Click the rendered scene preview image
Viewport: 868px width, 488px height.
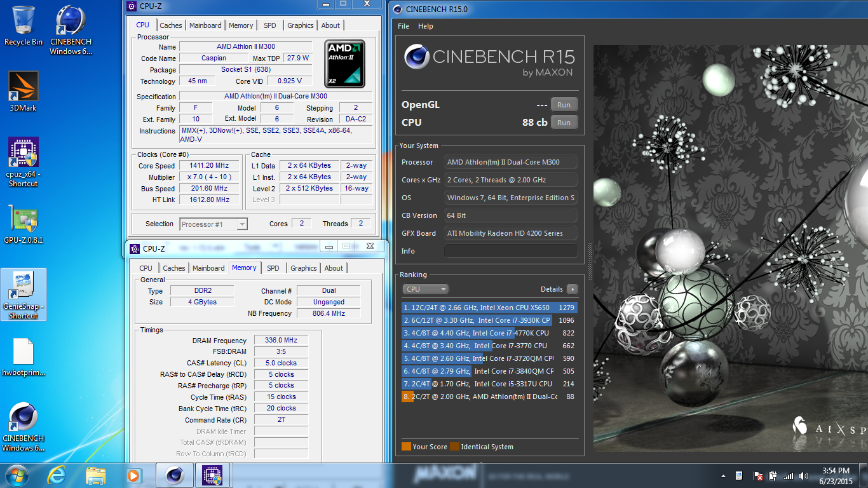[x=731, y=248]
